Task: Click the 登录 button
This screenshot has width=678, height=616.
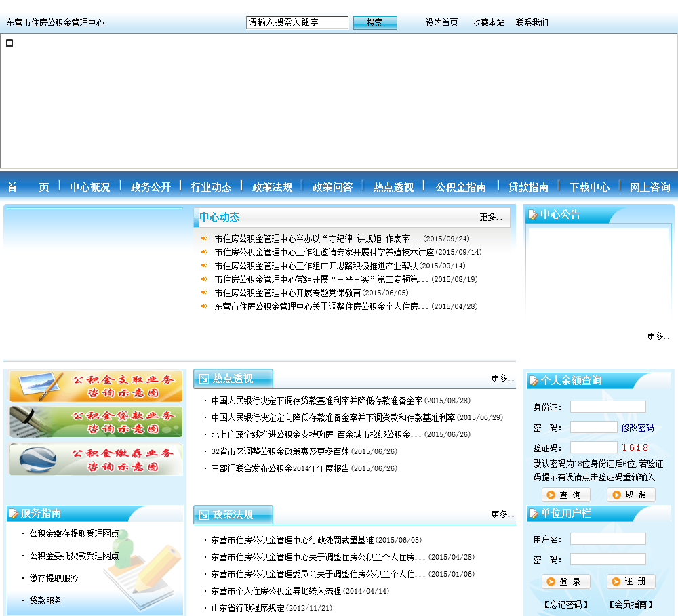Action: [566, 581]
